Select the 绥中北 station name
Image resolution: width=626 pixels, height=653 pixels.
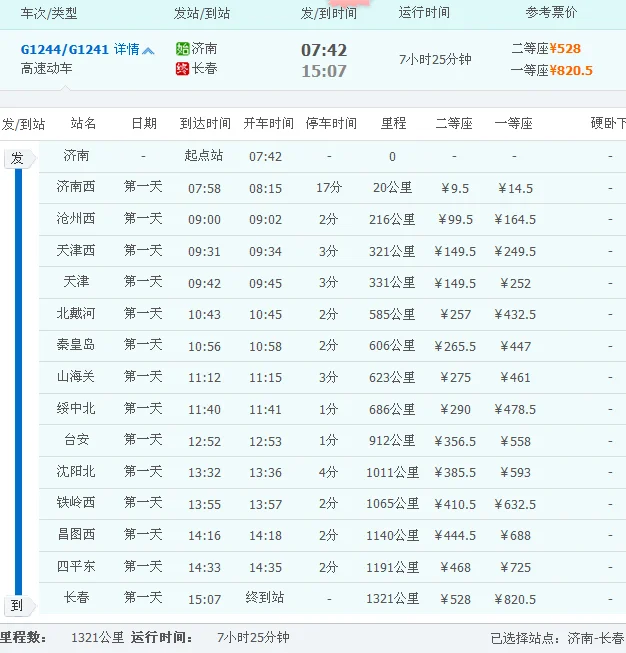76,408
